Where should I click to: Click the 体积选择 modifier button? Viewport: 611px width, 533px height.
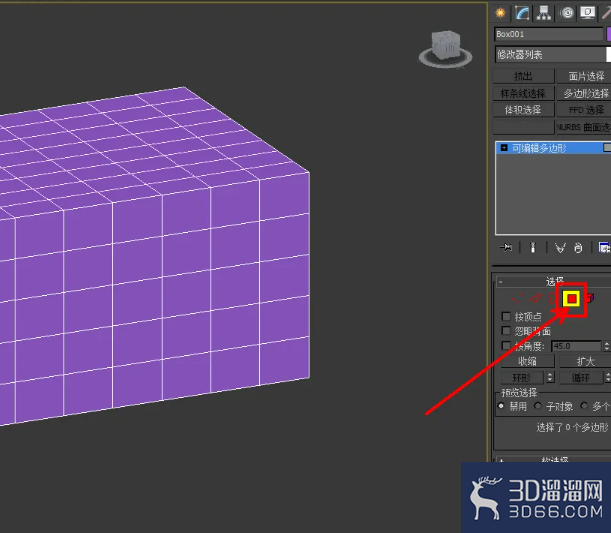[x=523, y=110]
